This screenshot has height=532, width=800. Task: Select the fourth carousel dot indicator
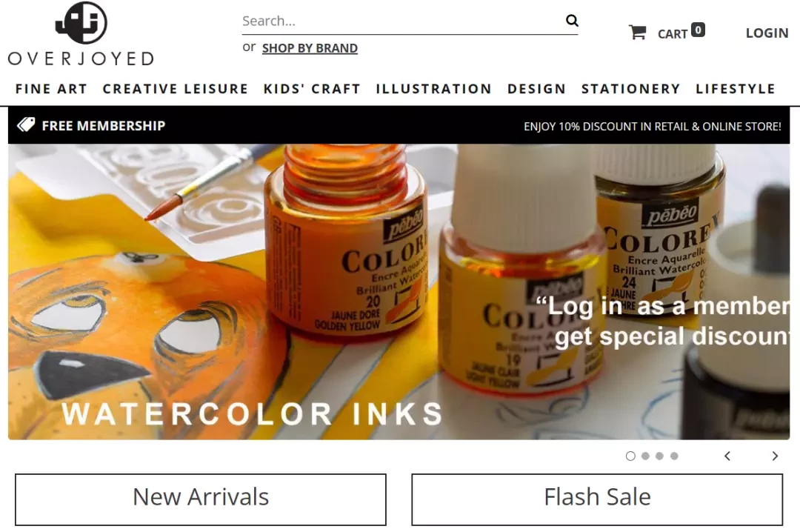[675, 456]
